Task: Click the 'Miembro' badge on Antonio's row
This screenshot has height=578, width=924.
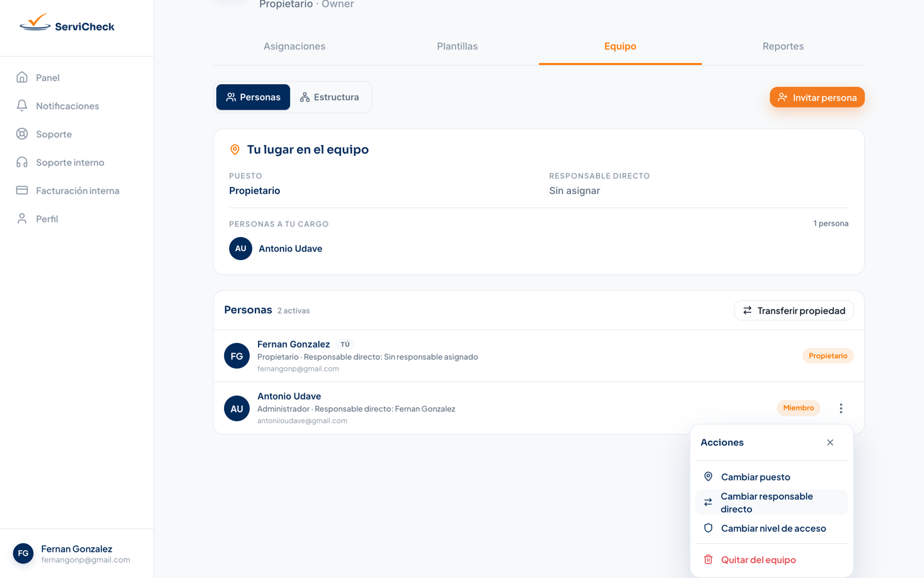Action: [x=798, y=408]
